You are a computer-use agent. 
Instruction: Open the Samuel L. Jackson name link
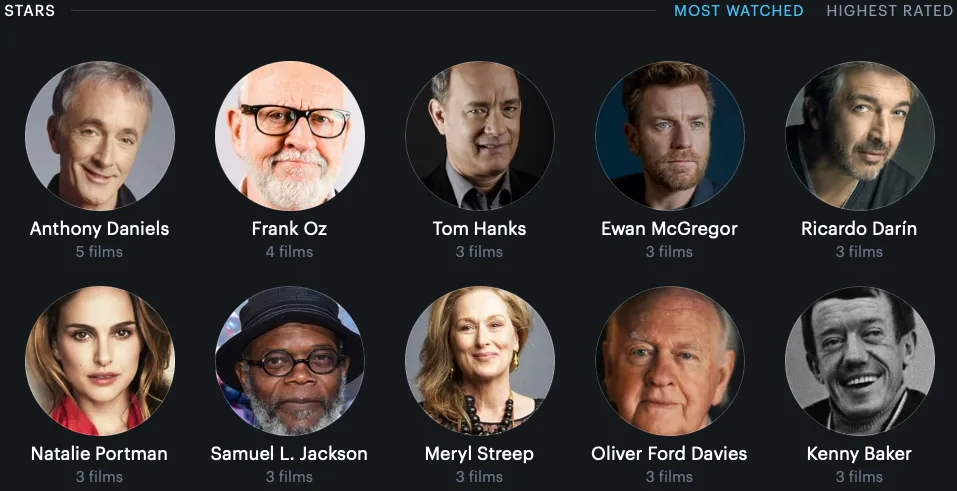click(x=289, y=454)
